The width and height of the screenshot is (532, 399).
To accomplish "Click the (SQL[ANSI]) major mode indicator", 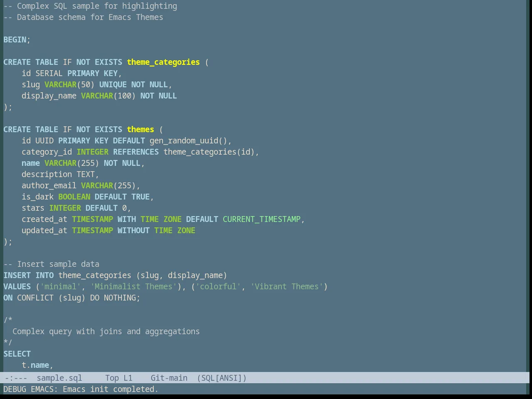I will pyautogui.click(x=222, y=378).
